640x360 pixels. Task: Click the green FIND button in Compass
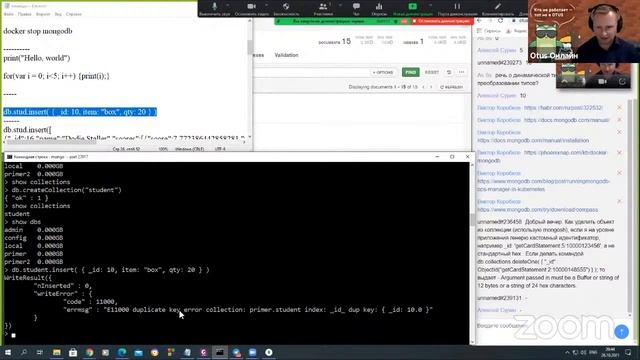(410, 72)
